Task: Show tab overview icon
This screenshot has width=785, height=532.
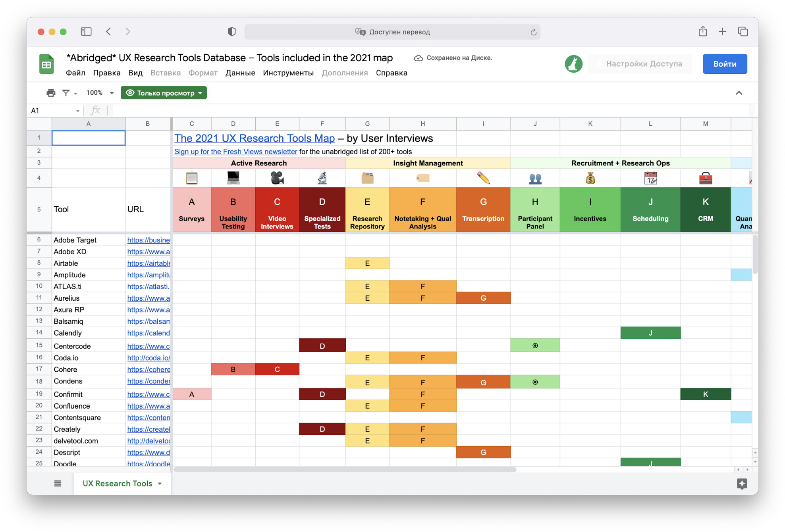Action: point(743,31)
